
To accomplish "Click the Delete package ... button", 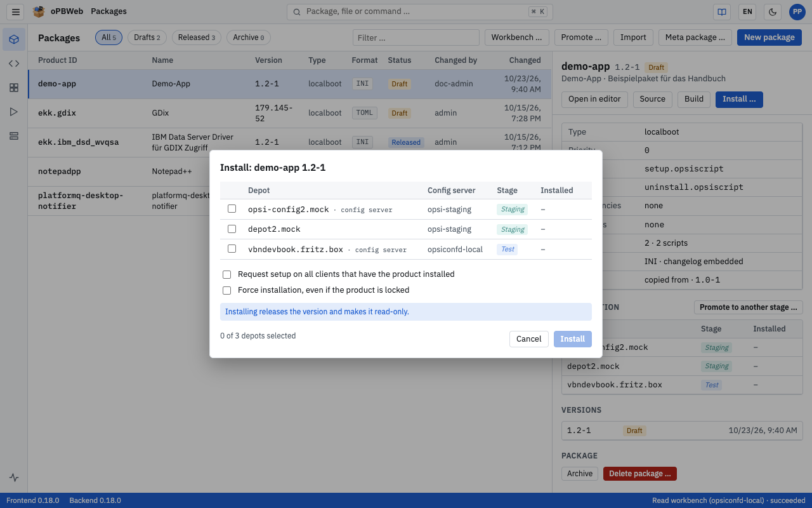I will point(640,474).
